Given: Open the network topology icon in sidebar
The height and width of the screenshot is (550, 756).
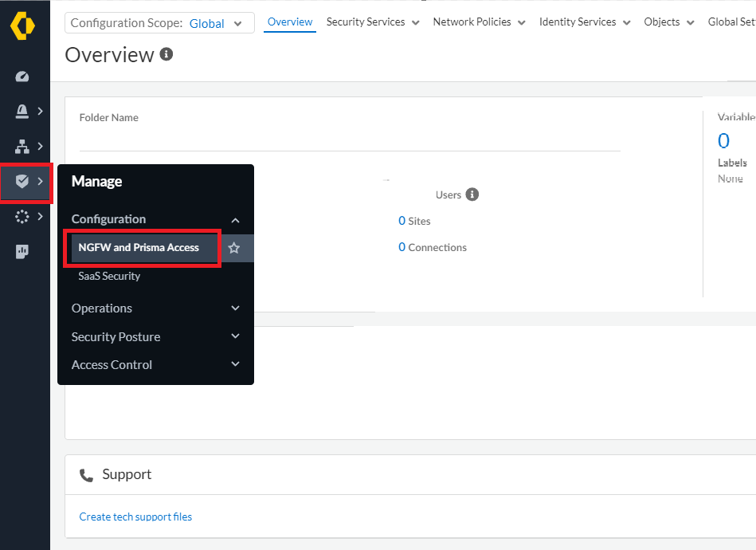Looking at the screenshot, I should coord(22,147).
